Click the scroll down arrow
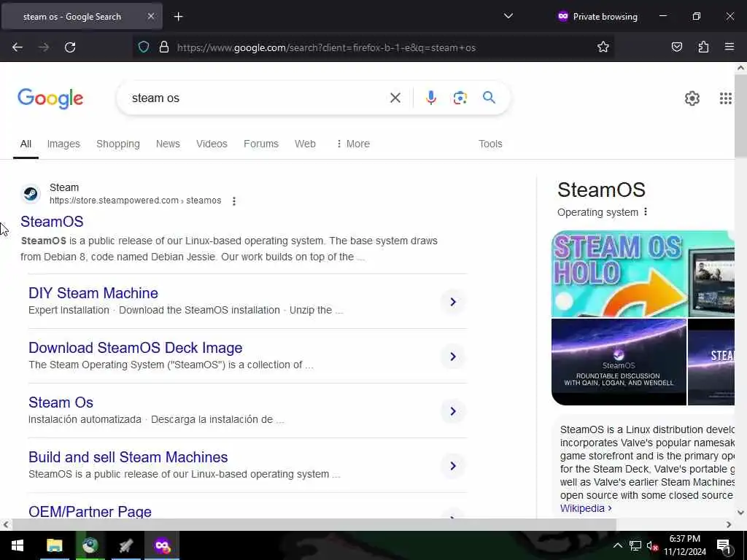 tap(740, 513)
